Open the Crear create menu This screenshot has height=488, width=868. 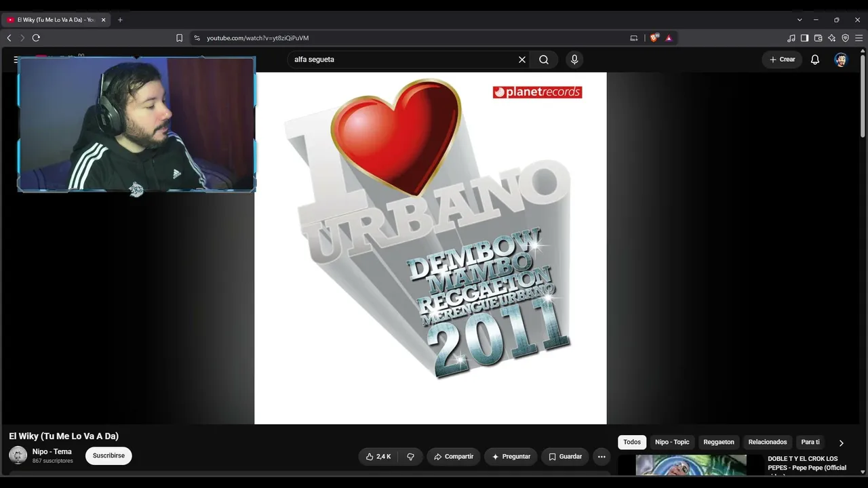click(782, 60)
